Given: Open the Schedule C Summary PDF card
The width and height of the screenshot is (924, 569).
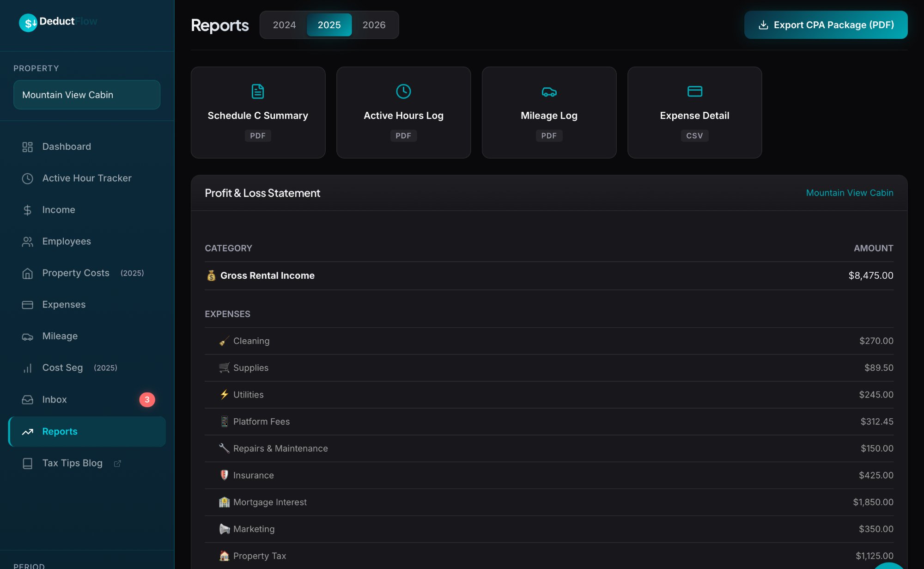Looking at the screenshot, I should point(258,112).
